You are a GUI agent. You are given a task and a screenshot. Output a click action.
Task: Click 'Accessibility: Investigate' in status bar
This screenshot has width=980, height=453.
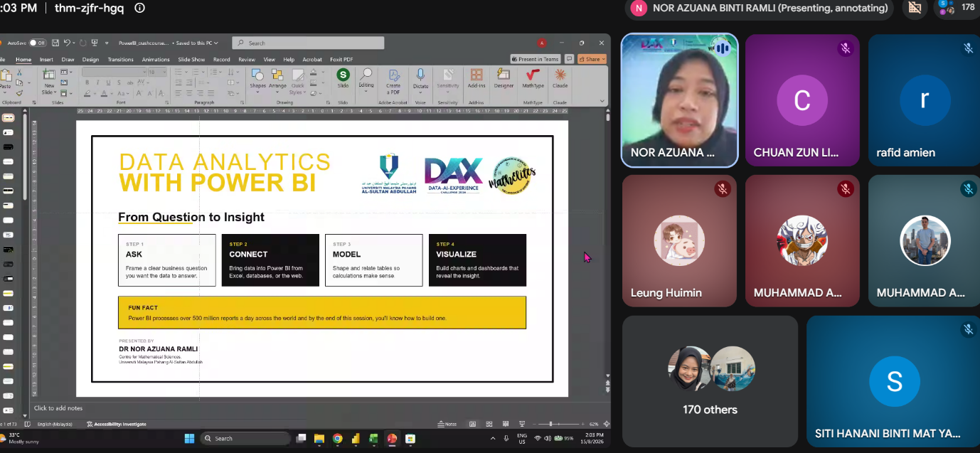[x=117, y=424]
